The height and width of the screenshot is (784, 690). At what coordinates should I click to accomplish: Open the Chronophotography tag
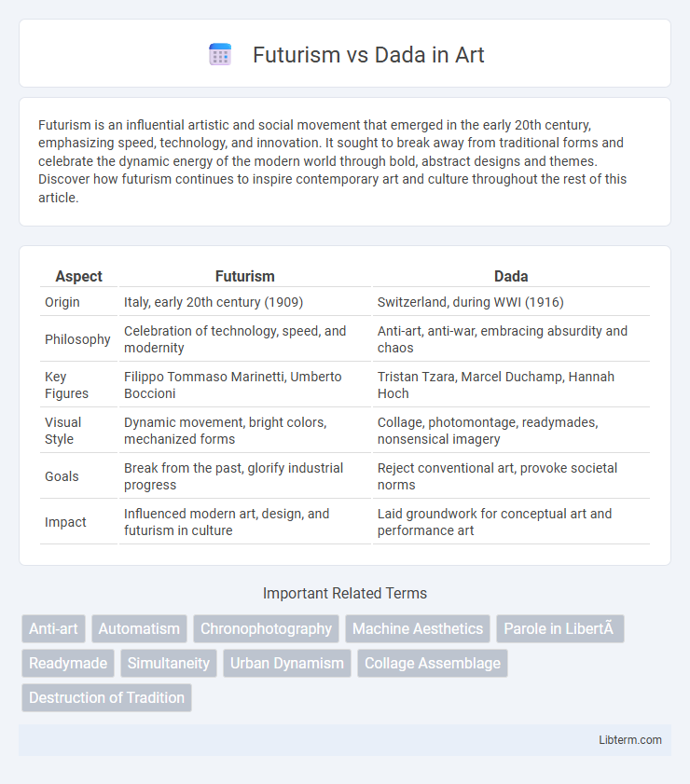[266, 628]
